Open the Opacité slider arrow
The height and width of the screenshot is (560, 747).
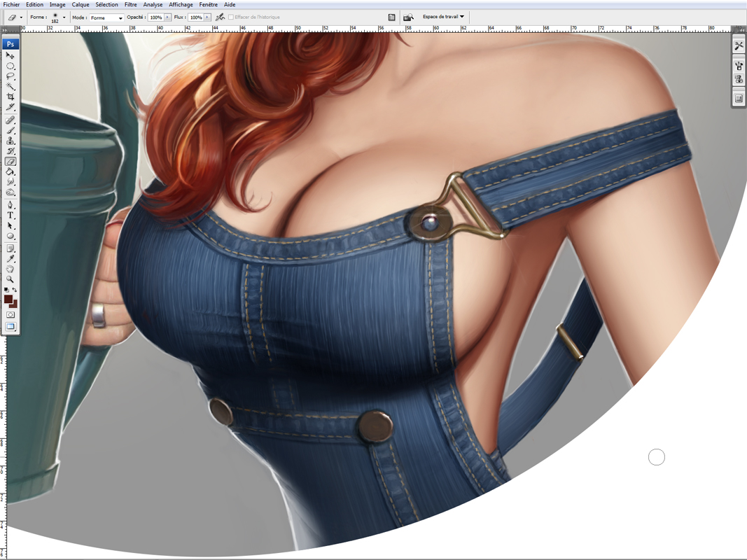pos(168,17)
